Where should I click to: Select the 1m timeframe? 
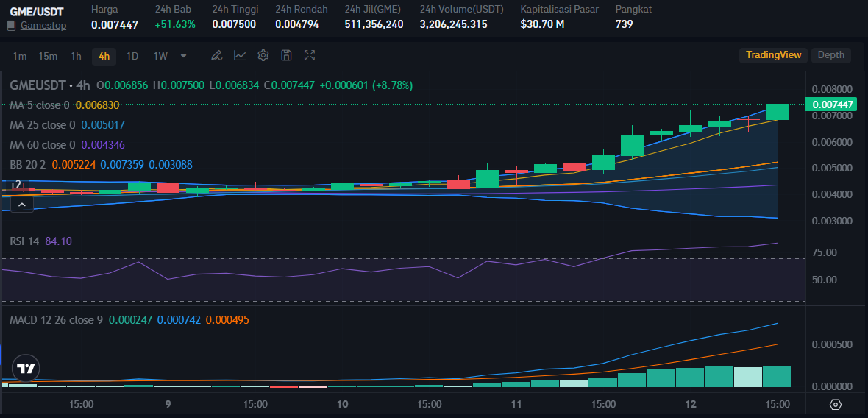pos(19,55)
